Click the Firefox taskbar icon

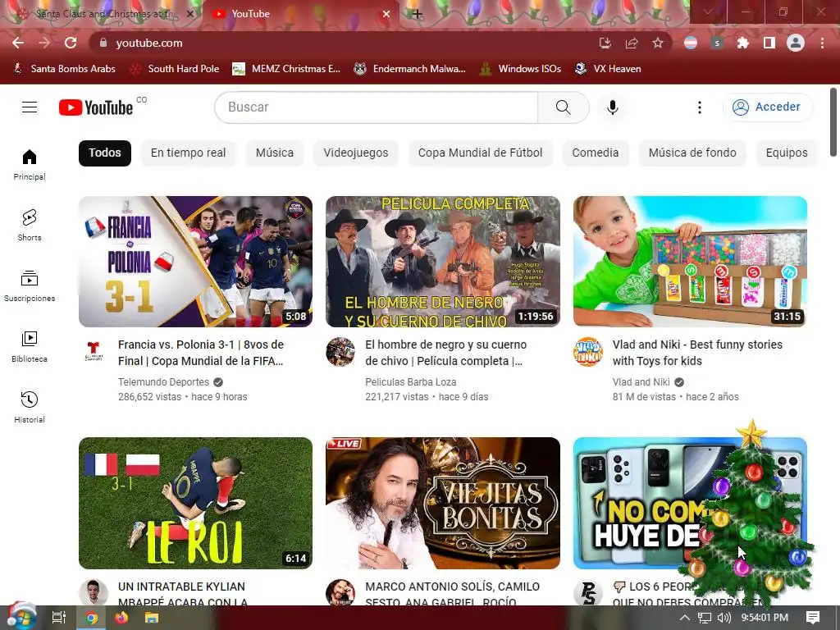pyautogui.click(x=121, y=618)
